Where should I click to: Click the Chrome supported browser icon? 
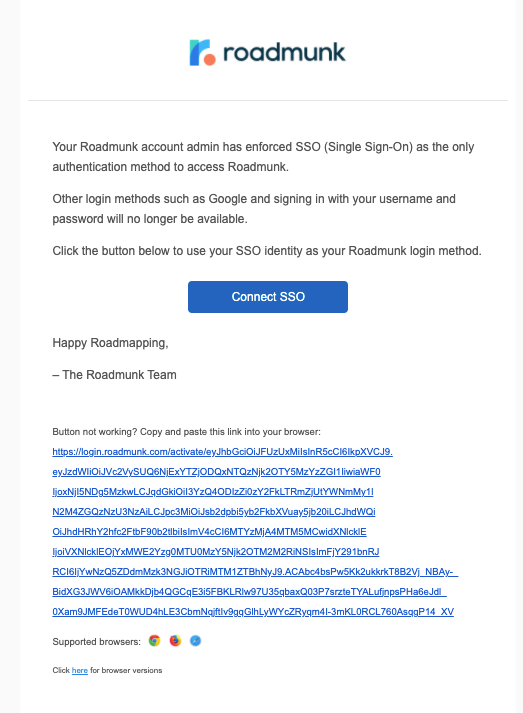pos(155,641)
